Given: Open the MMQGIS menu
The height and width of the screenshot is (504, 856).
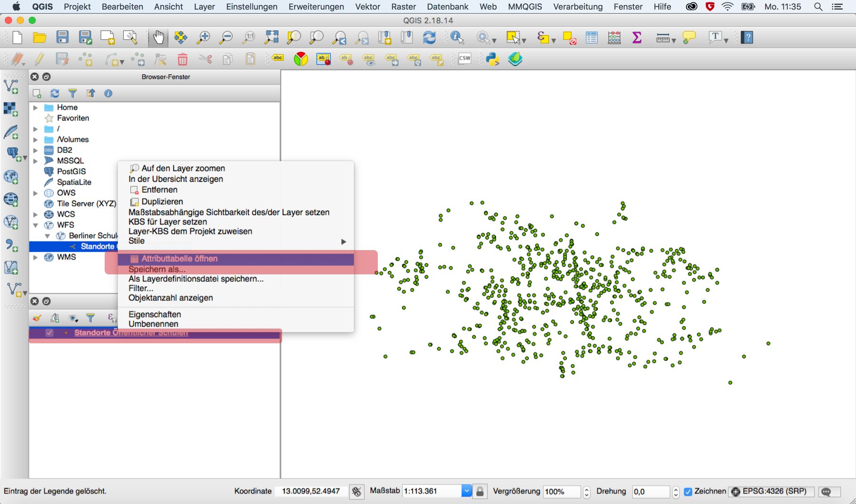Looking at the screenshot, I should click(x=525, y=7).
